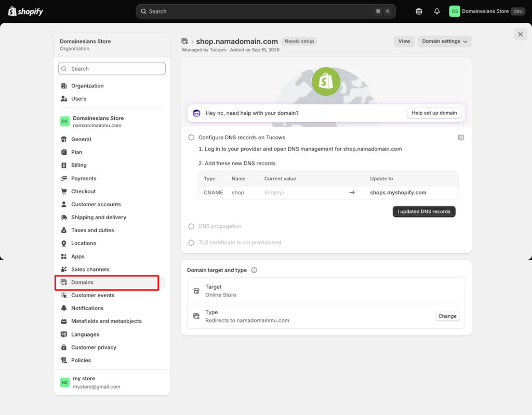
Task: Click the Customer accounts person icon
Action: tap(64, 204)
